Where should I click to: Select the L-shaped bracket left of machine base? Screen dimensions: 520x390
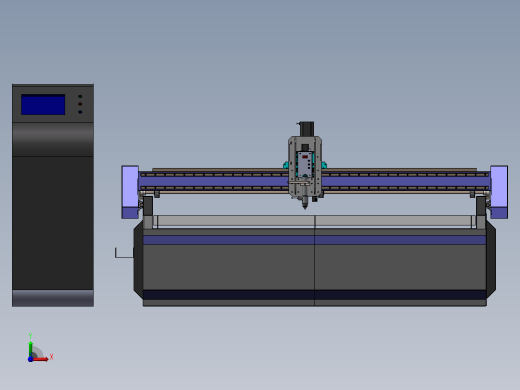click(124, 253)
